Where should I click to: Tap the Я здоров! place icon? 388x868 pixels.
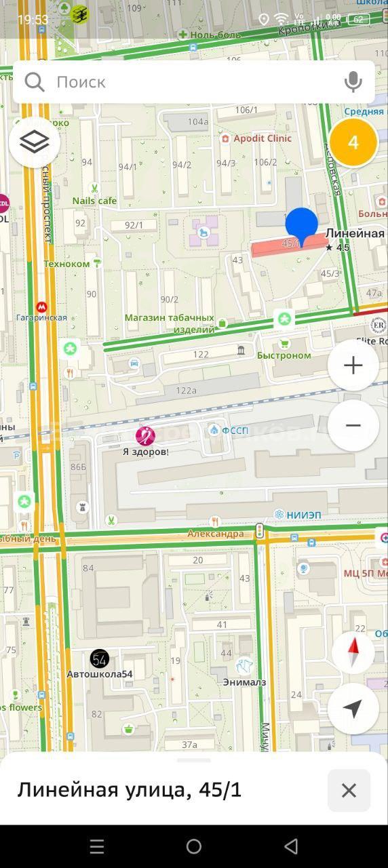coord(145,435)
